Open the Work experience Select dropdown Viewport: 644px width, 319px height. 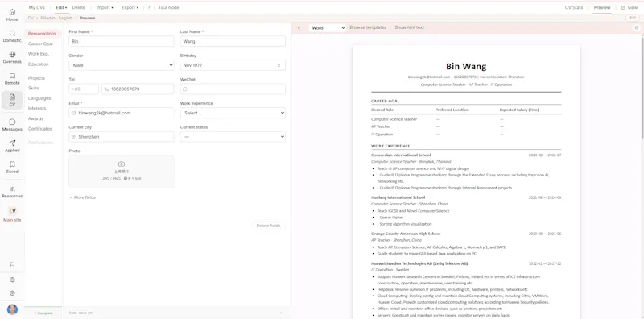pyautogui.click(x=233, y=113)
